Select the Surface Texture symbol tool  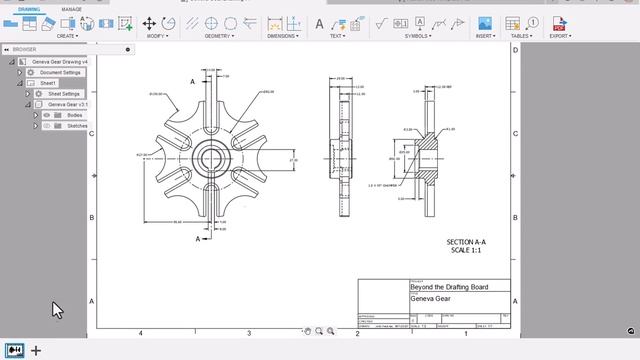(381, 24)
